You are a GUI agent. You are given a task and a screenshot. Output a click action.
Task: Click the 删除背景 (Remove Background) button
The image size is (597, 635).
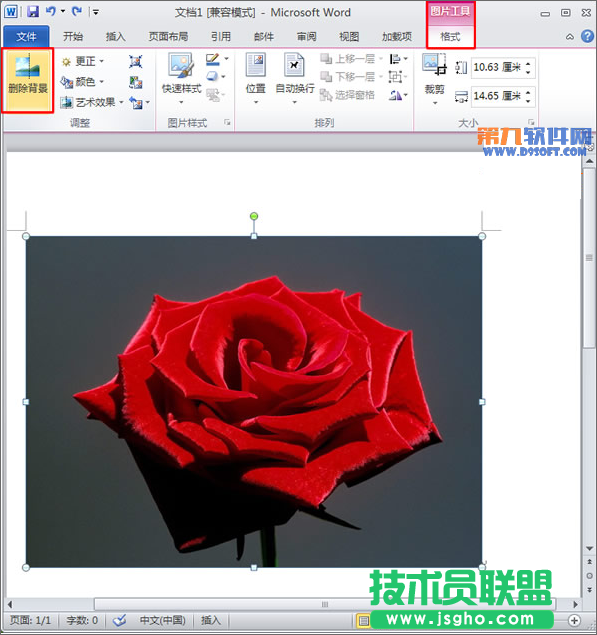coord(28,80)
